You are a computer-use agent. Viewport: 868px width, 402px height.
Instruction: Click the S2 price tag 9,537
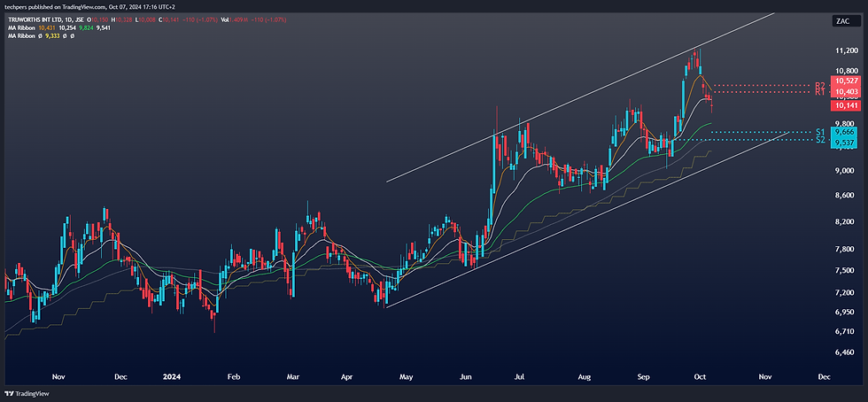(845, 141)
